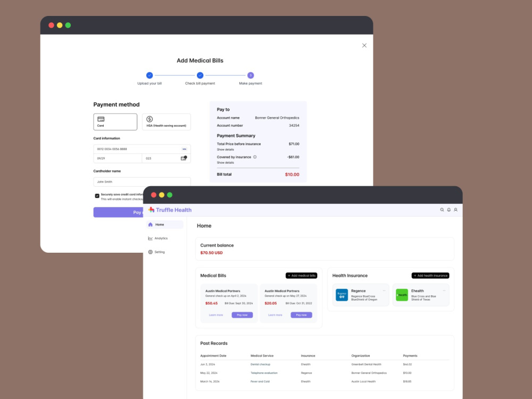
Task: Click the Ehealth insurance logo
Action: coord(402,295)
